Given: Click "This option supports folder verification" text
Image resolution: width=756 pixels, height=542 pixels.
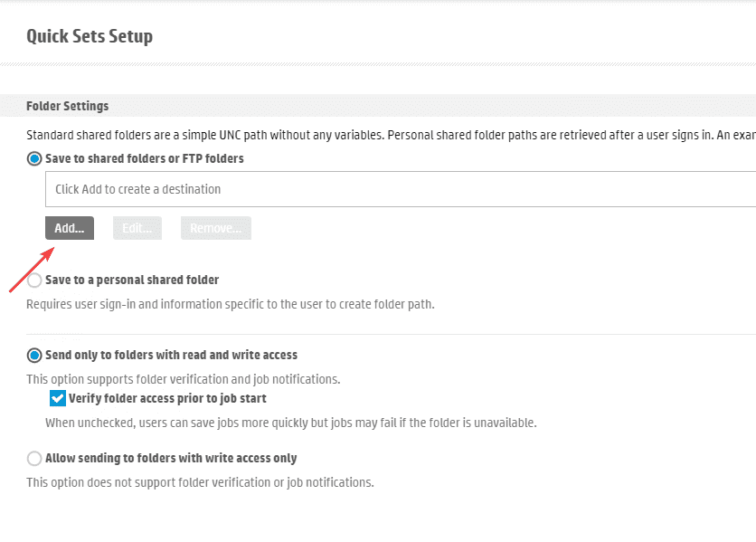Looking at the screenshot, I should point(183,379).
